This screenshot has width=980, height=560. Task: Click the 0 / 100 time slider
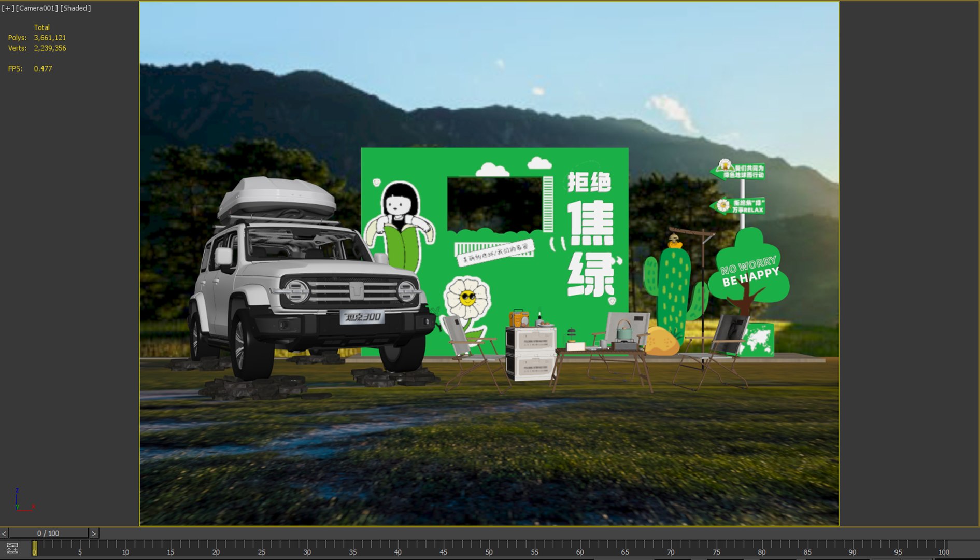[48, 533]
